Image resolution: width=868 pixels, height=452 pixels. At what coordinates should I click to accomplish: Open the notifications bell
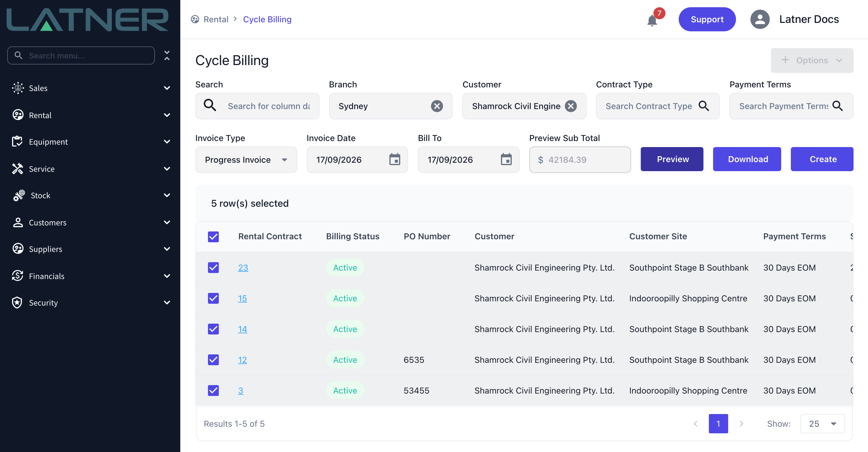click(x=652, y=20)
